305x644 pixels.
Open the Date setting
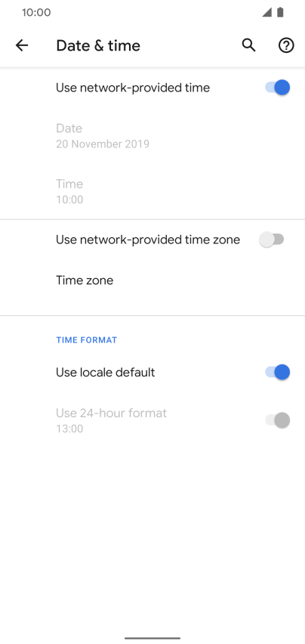152,136
